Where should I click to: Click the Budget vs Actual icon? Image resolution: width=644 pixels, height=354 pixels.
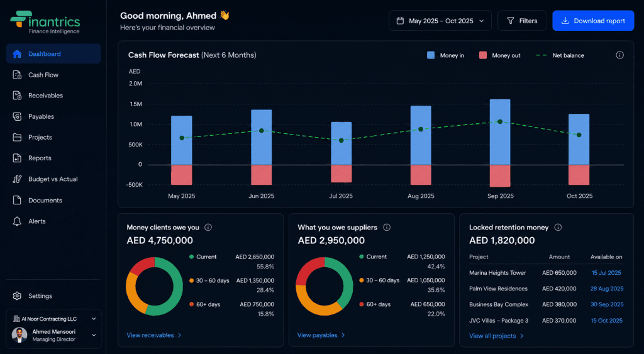coord(17,179)
